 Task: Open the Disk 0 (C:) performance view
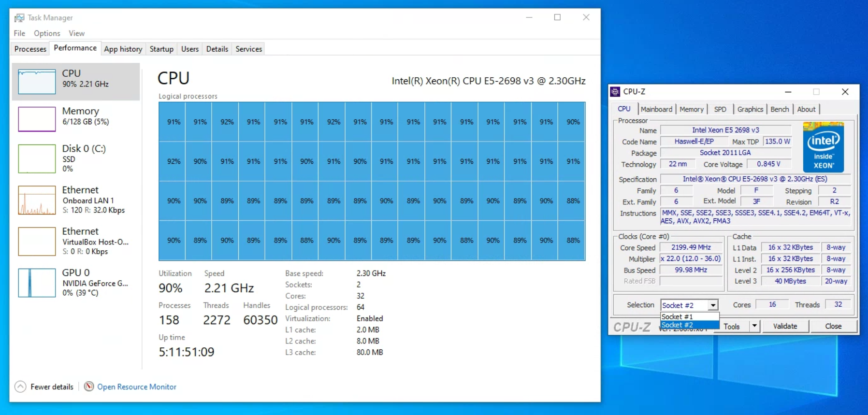pyautogui.click(x=37, y=158)
